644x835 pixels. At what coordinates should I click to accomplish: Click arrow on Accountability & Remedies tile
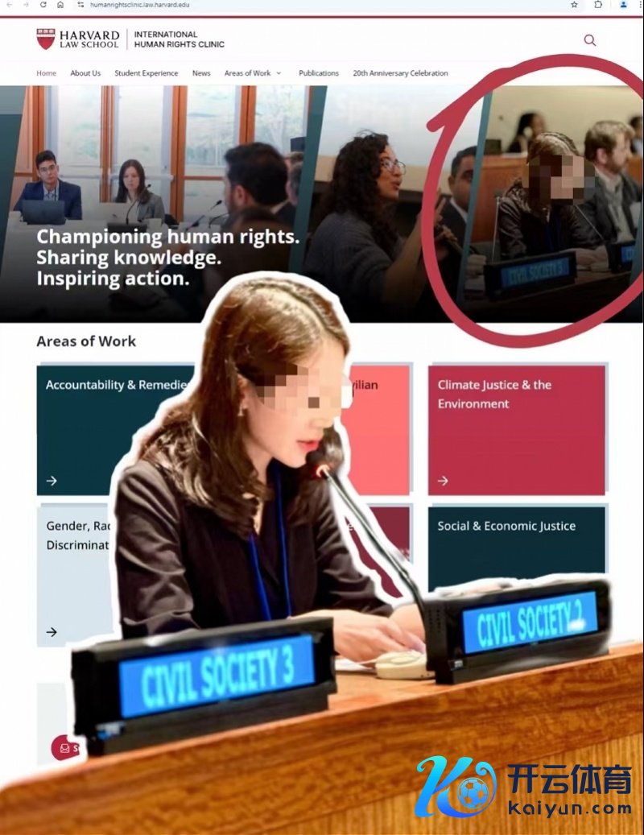click(x=52, y=481)
